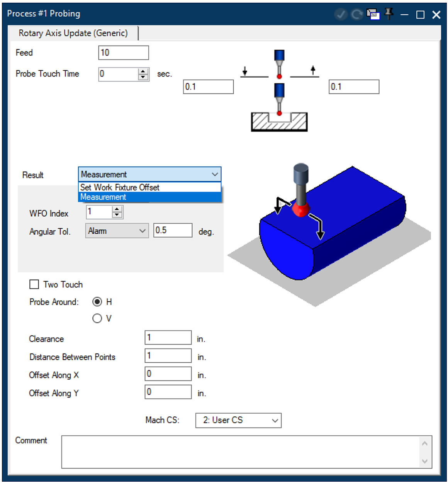Screen dimensions: 448x484
Task: Increase the WFO Index value
Action: click(x=117, y=209)
